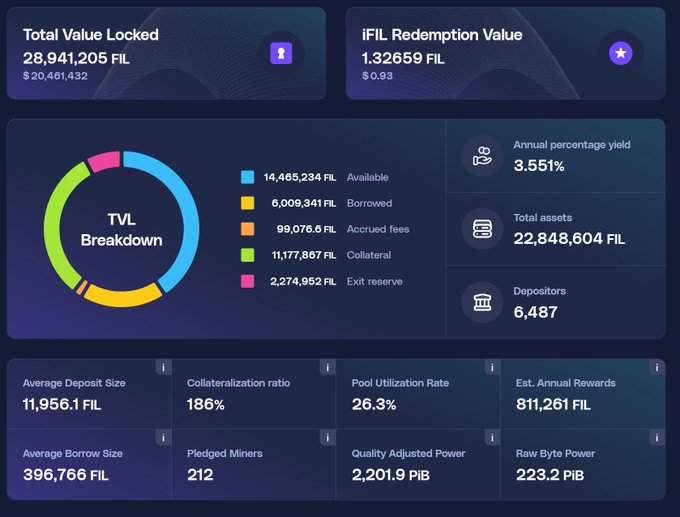This screenshot has height=517, width=680.
Task: Click the Total Value Locked heading
Action: (91, 35)
